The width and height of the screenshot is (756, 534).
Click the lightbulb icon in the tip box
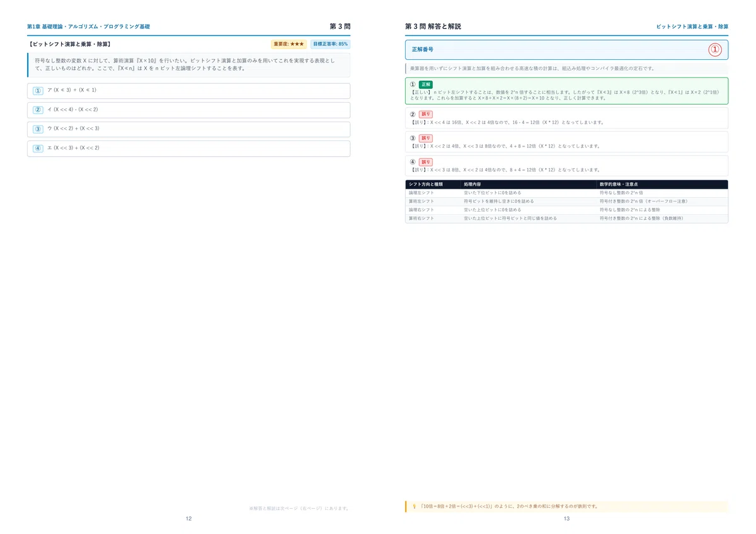[x=414, y=506]
